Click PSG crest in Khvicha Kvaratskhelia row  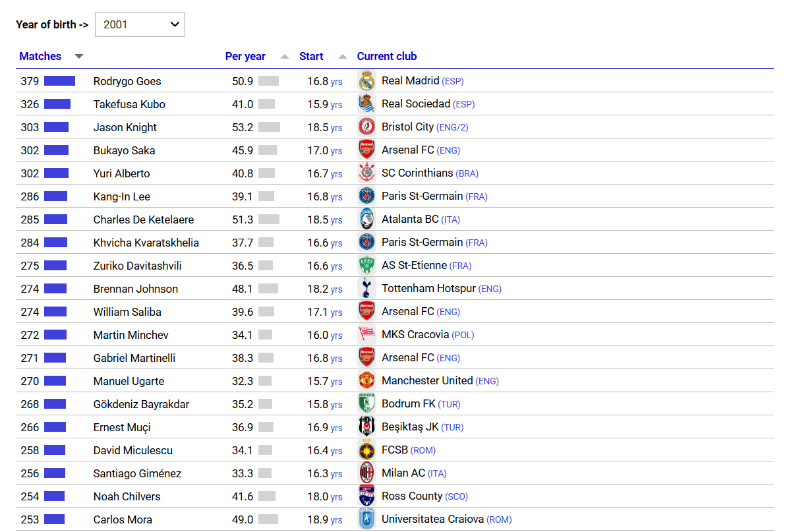(x=367, y=243)
